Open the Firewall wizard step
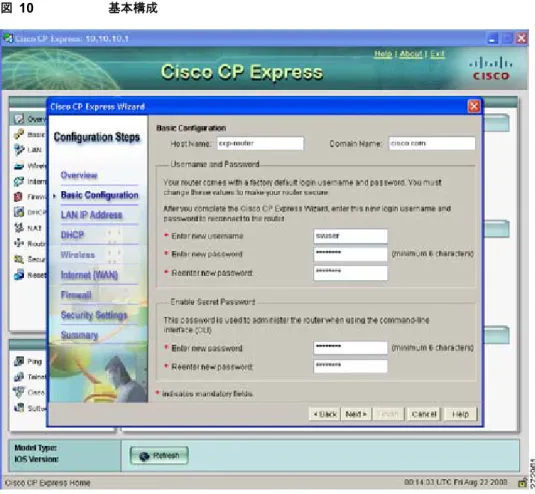 tap(76, 295)
